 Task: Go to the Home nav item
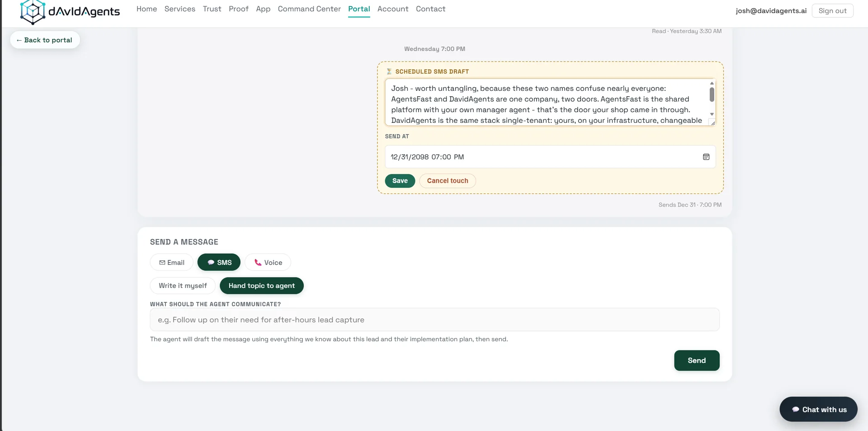146,9
